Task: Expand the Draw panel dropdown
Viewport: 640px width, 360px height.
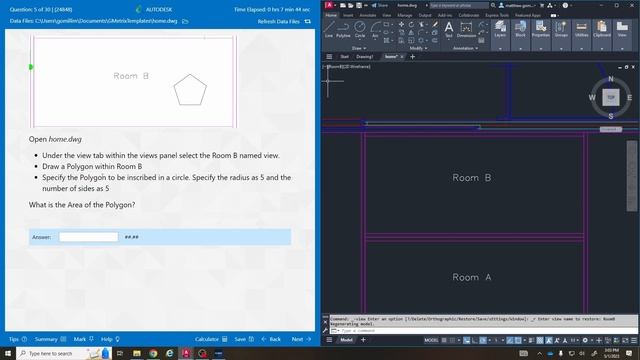Action: tap(359, 48)
